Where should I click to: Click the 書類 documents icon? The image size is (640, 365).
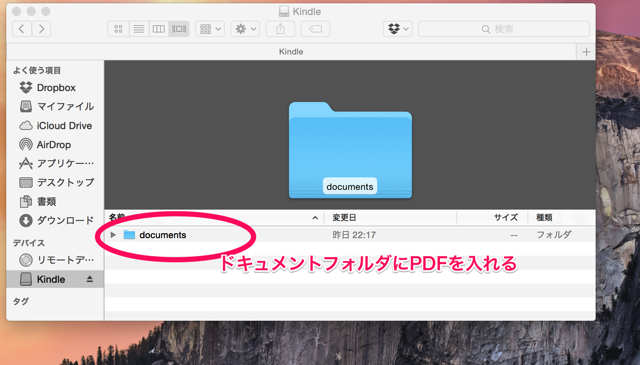pyautogui.click(x=26, y=201)
